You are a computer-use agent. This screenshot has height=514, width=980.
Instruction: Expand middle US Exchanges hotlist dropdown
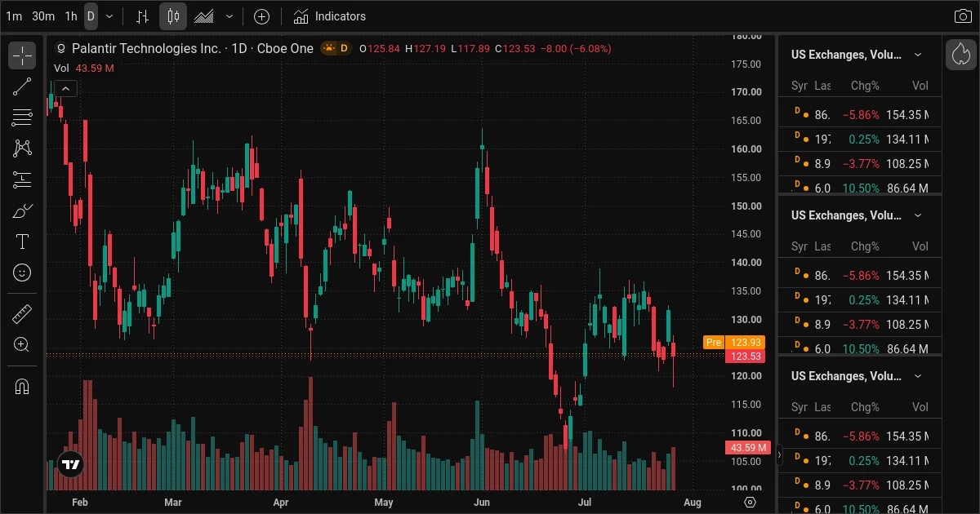[x=918, y=215]
